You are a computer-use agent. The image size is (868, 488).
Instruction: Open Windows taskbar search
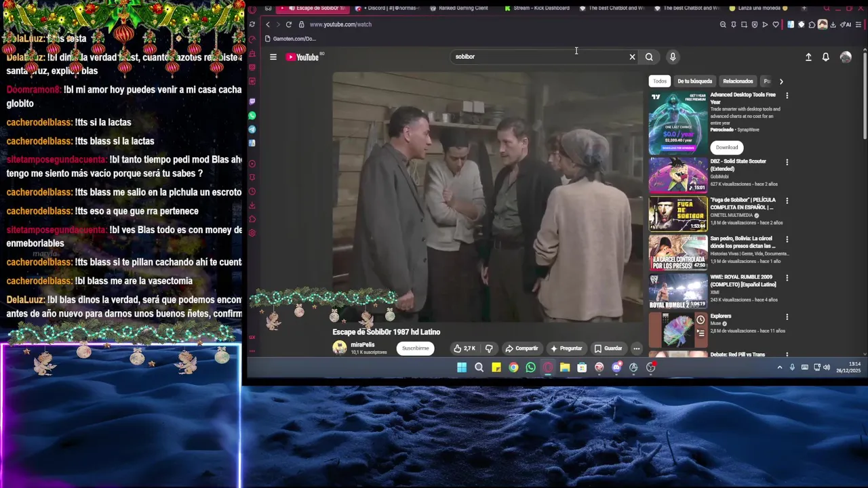479,367
